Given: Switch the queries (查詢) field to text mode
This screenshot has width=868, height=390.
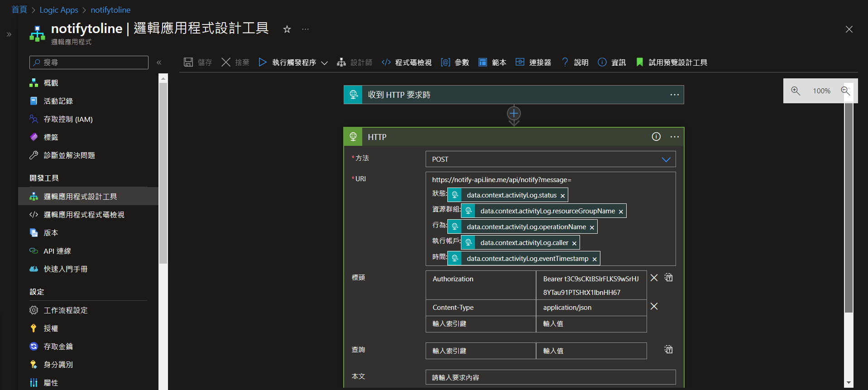Looking at the screenshot, I should [668, 349].
